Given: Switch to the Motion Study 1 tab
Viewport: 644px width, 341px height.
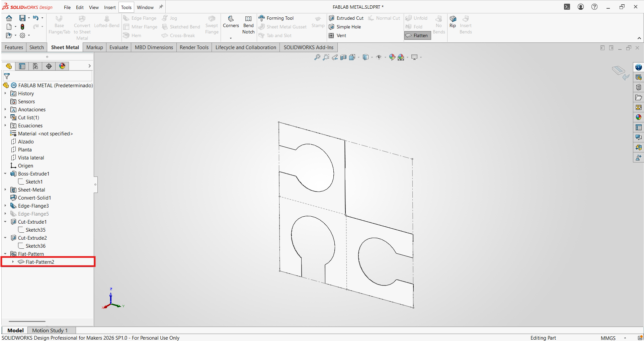Looking at the screenshot, I should tap(50, 330).
